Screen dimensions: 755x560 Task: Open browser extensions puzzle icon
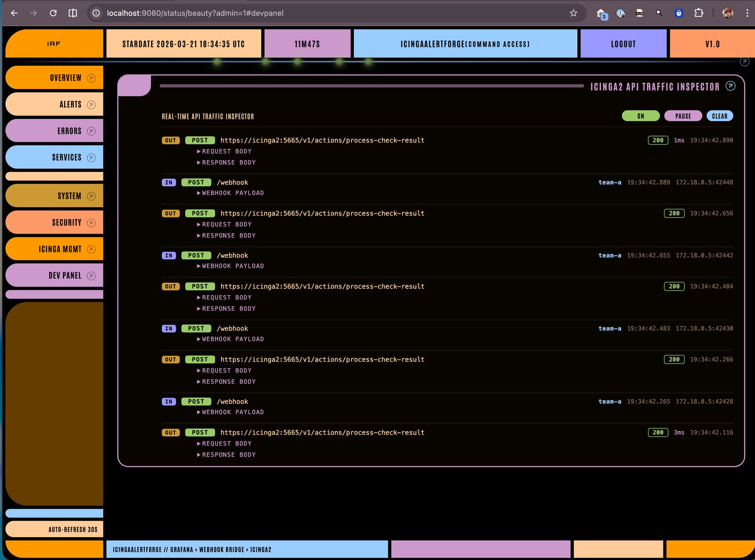[x=698, y=13]
